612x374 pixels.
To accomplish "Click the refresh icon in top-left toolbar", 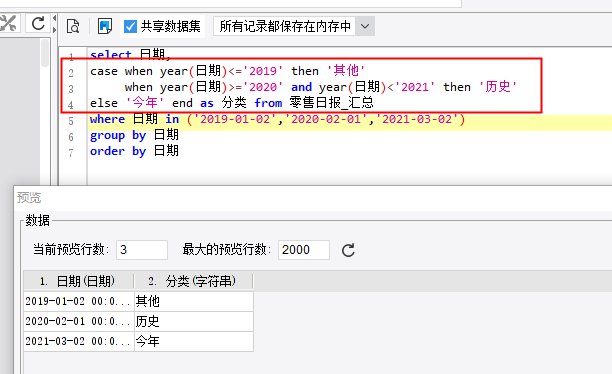I will click(38, 23).
